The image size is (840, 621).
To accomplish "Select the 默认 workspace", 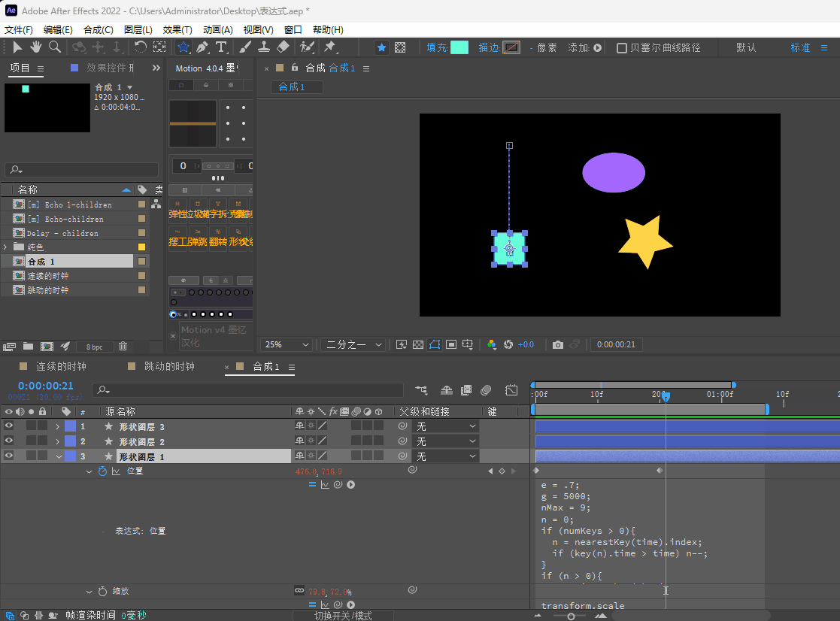I will tap(746, 47).
